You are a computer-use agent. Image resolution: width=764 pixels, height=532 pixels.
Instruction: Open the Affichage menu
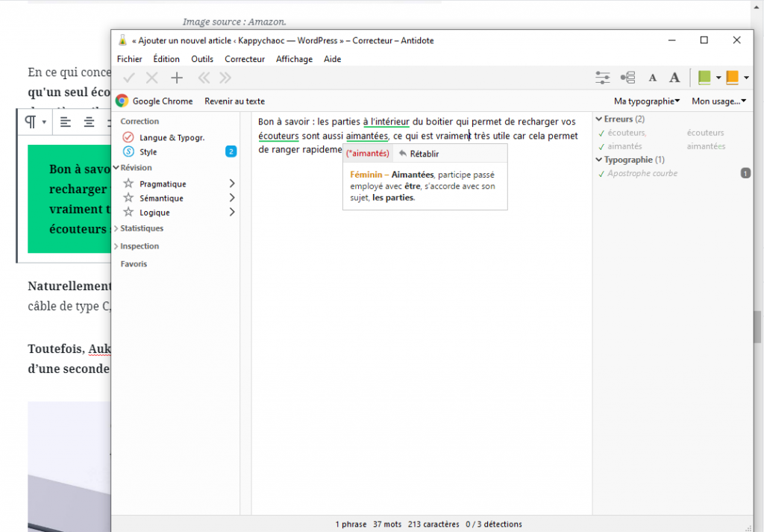click(292, 59)
